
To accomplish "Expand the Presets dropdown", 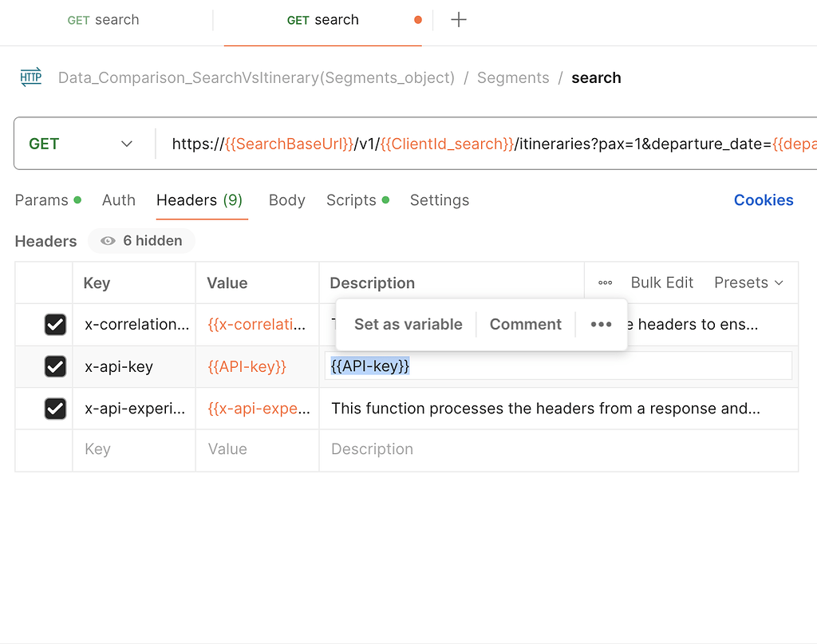I will (x=748, y=282).
